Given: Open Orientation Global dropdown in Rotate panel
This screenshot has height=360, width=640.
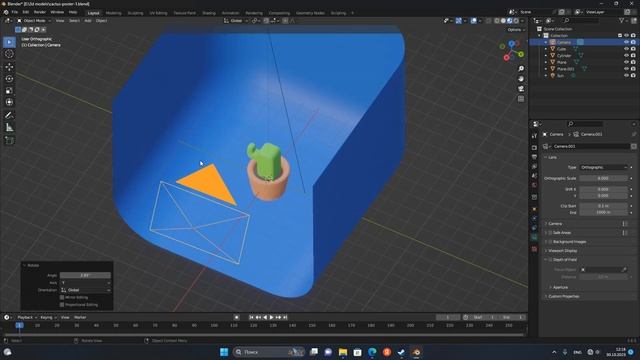Looking at the screenshot, I should pos(86,290).
